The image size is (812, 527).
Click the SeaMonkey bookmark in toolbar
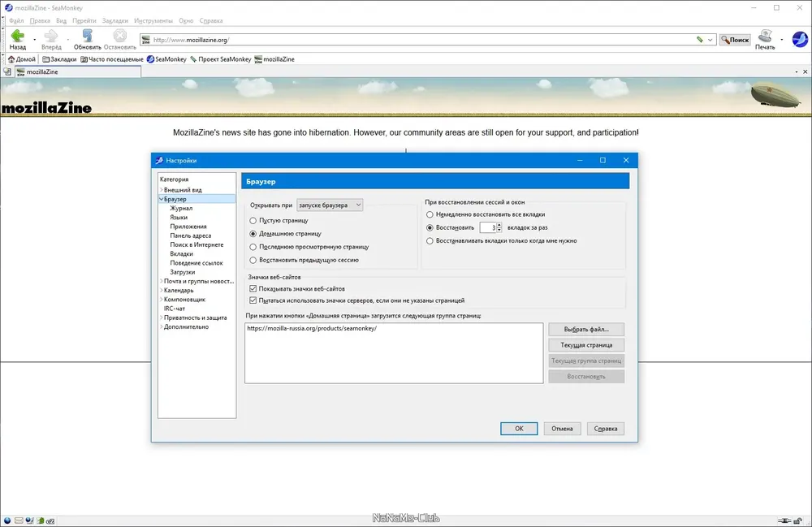point(166,59)
